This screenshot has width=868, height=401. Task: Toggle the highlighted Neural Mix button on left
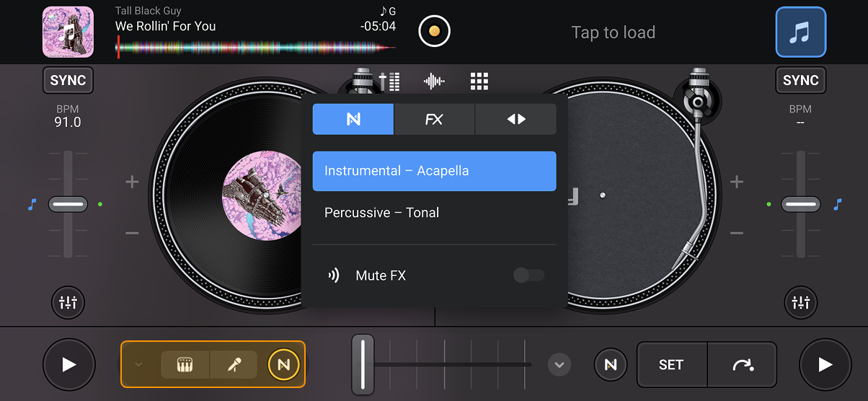coord(283,365)
